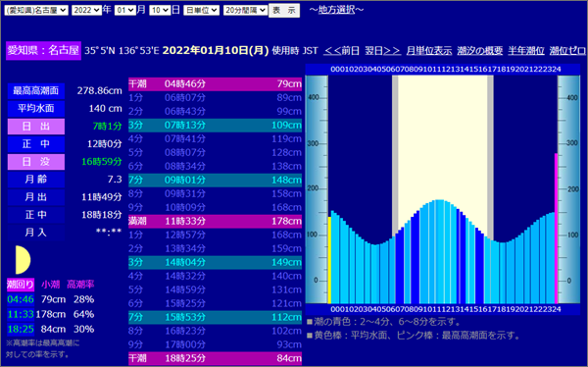Viewport: 588px width, 367px height.
Task: Expand the 20分間隔 interval dropdown
Action: pos(245,10)
